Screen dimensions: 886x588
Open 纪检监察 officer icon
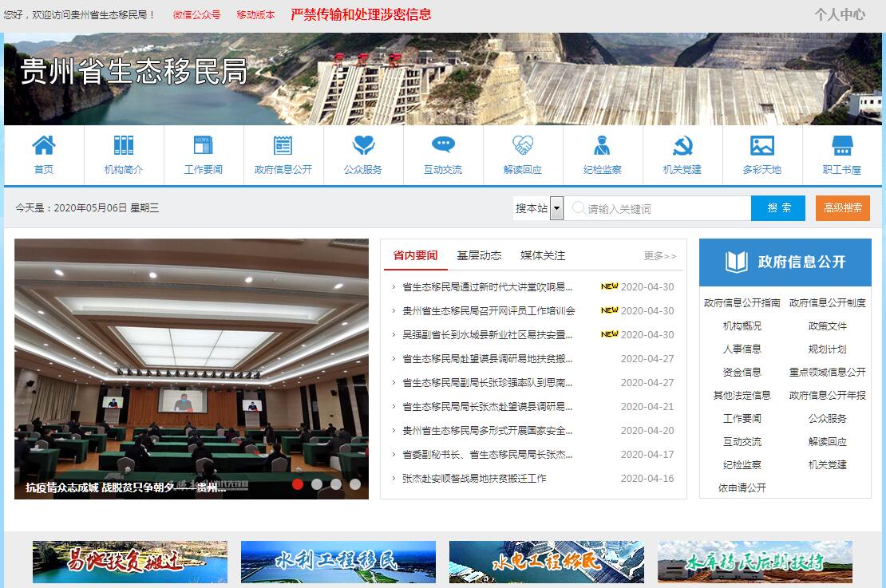pos(603,146)
